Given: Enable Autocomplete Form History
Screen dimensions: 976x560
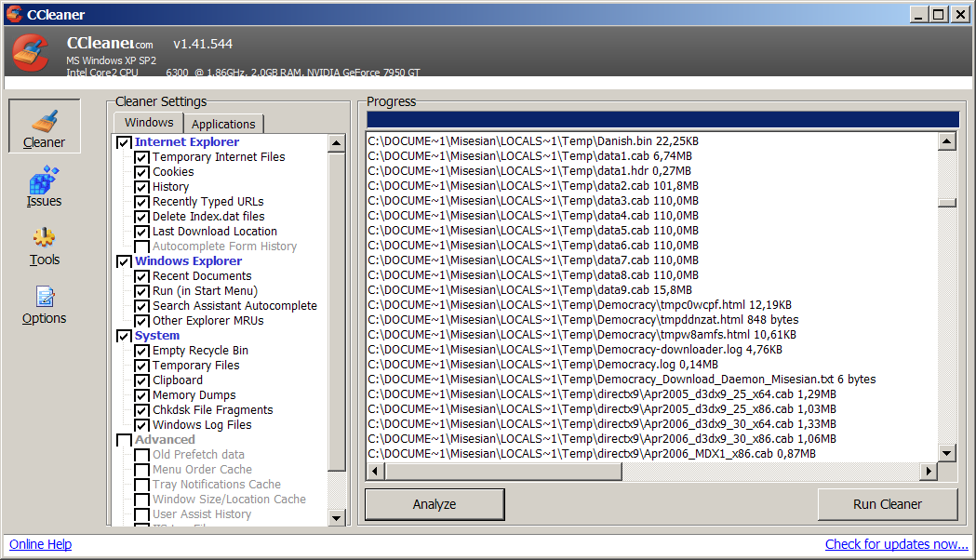Looking at the screenshot, I should point(142,247).
